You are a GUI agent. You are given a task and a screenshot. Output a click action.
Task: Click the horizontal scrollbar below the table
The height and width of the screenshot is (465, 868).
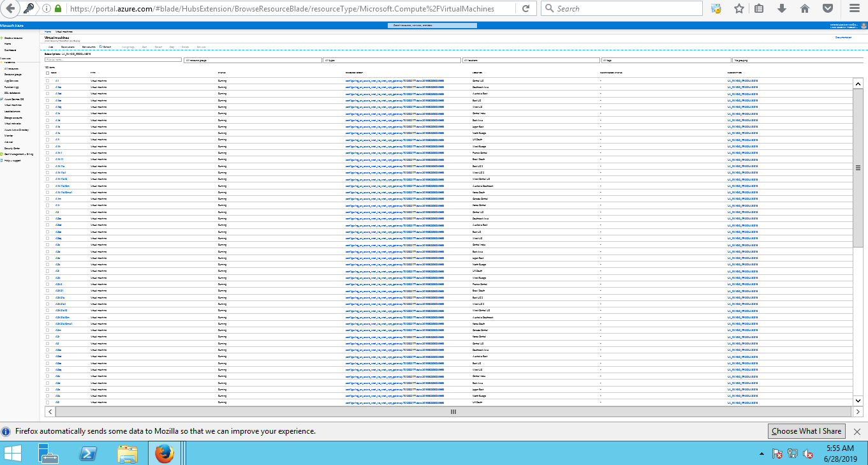pyautogui.click(x=453, y=412)
